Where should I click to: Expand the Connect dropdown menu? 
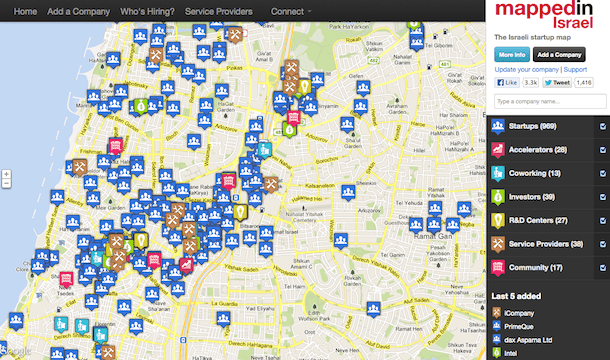coord(291,12)
